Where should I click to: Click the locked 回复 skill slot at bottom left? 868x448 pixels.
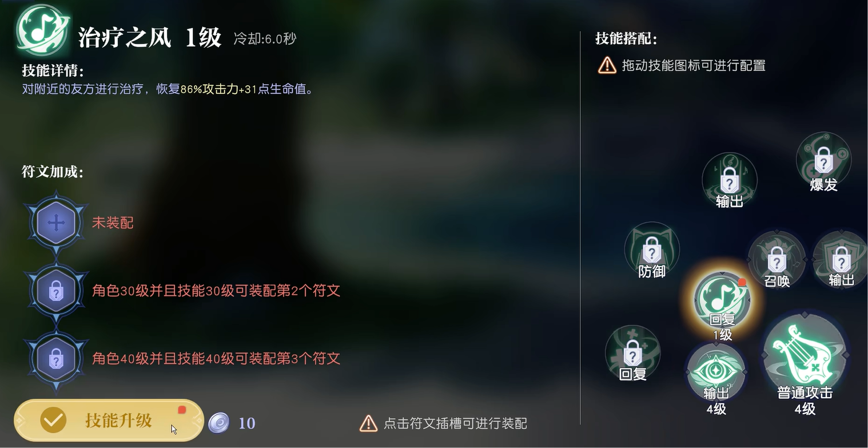(x=632, y=353)
